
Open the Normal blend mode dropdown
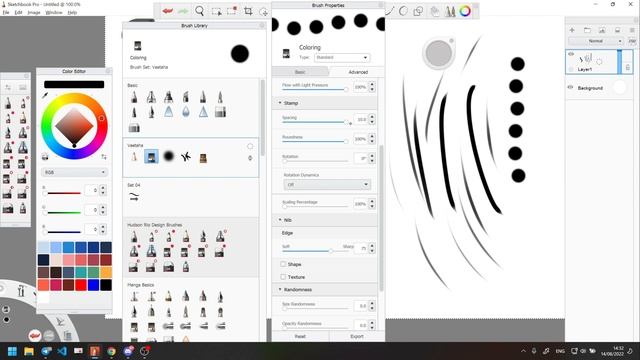coord(596,41)
